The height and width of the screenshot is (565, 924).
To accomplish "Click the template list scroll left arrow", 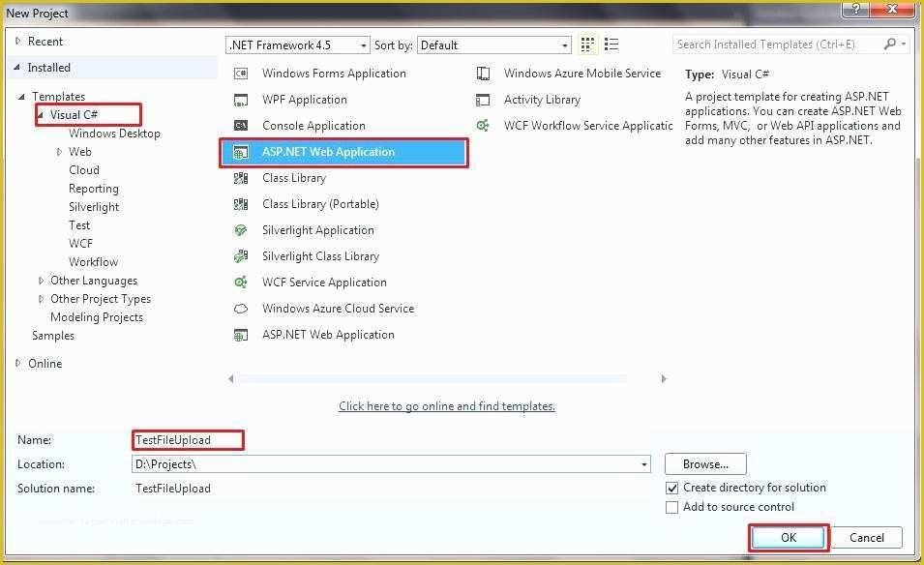I will pyautogui.click(x=231, y=379).
